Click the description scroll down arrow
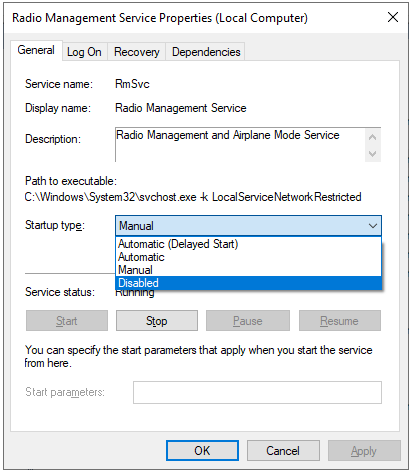The image size is (413, 472). [373, 154]
